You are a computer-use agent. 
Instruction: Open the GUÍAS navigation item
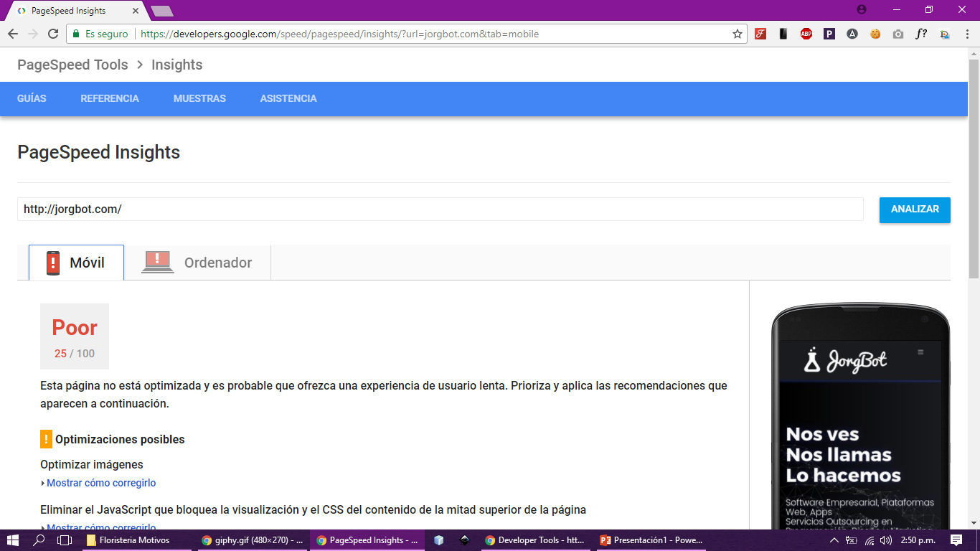coord(32,98)
